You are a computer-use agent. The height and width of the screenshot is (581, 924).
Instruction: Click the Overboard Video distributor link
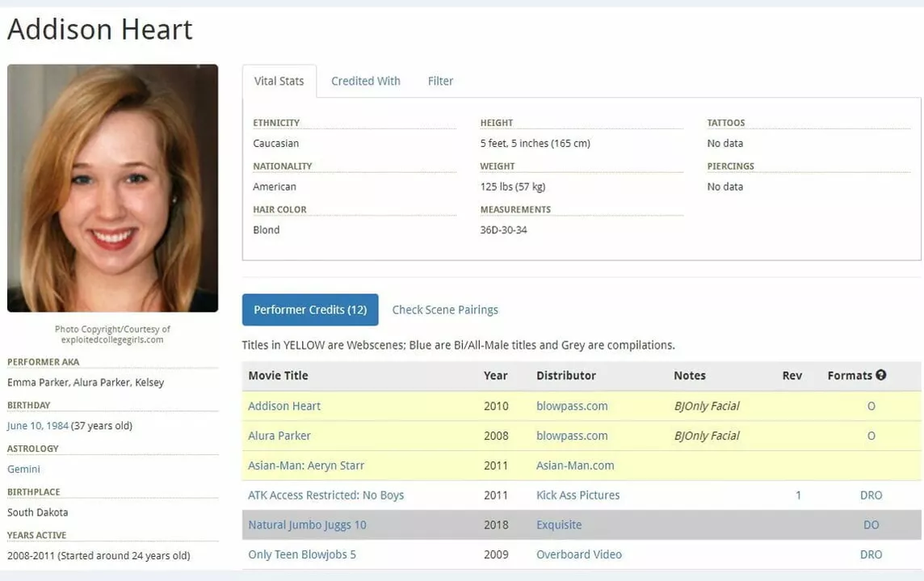pyautogui.click(x=579, y=555)
